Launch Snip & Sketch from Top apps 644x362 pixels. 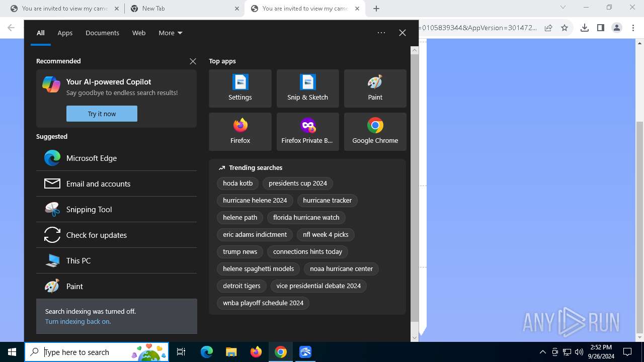coord(307,88)
